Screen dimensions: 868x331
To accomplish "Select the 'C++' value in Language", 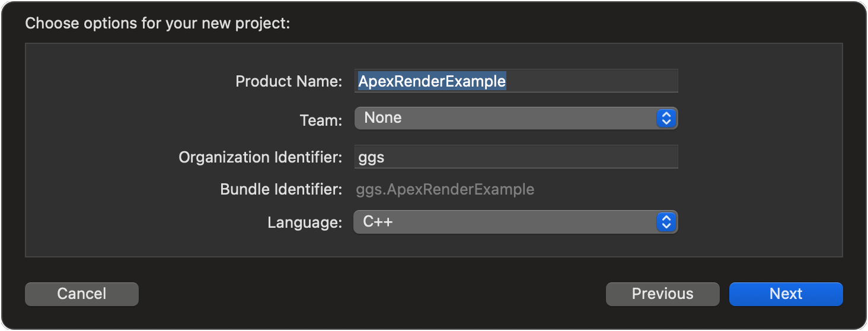I will pos(378,222).
